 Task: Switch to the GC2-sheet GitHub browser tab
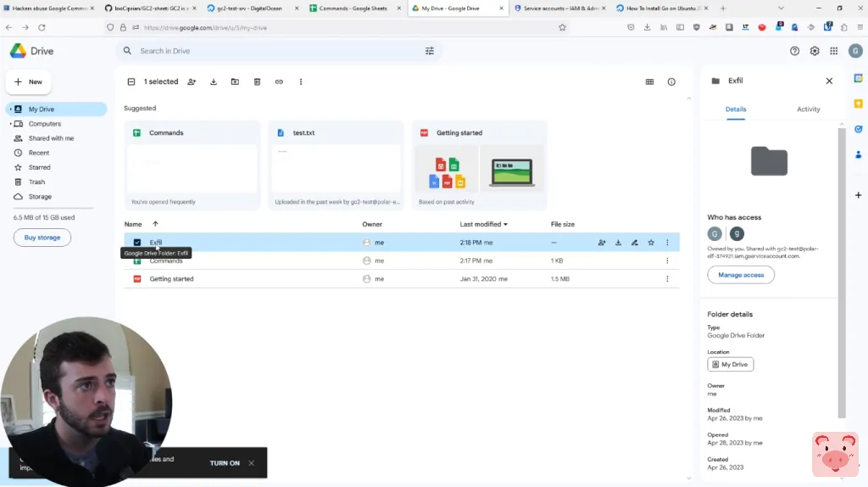point(151,8)
